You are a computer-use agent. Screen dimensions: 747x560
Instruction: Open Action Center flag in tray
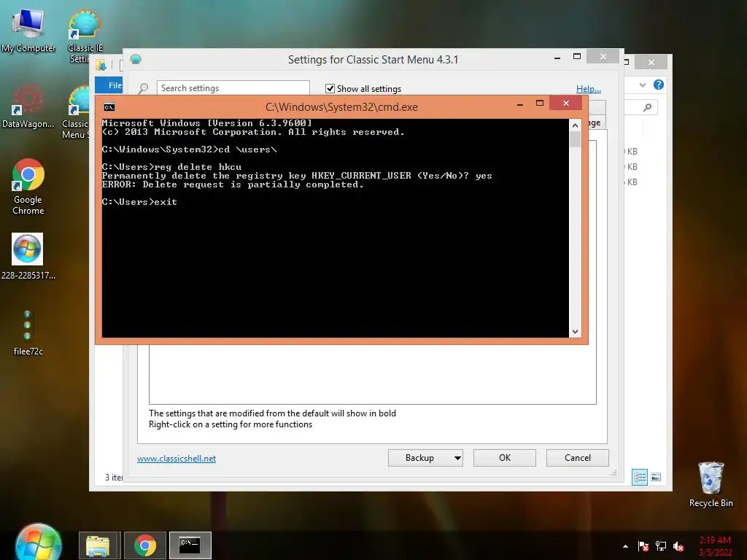coord(643,546)
